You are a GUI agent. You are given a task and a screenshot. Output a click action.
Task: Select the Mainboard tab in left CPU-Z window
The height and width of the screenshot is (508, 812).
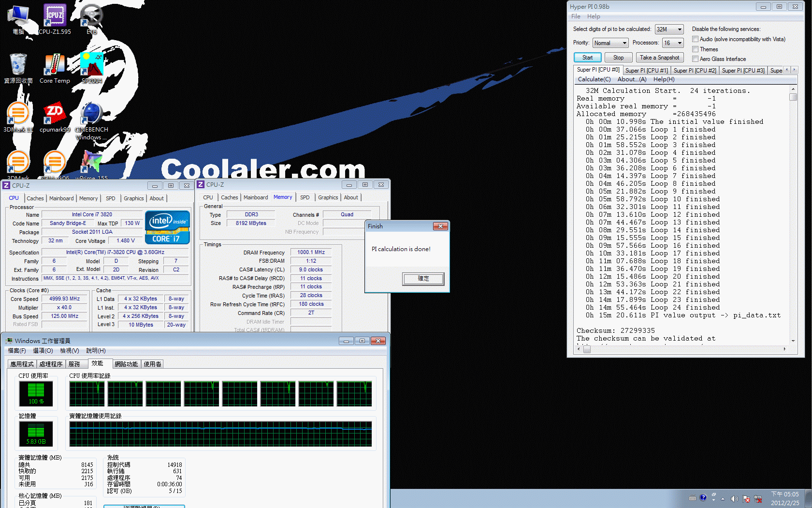point(61,198)
